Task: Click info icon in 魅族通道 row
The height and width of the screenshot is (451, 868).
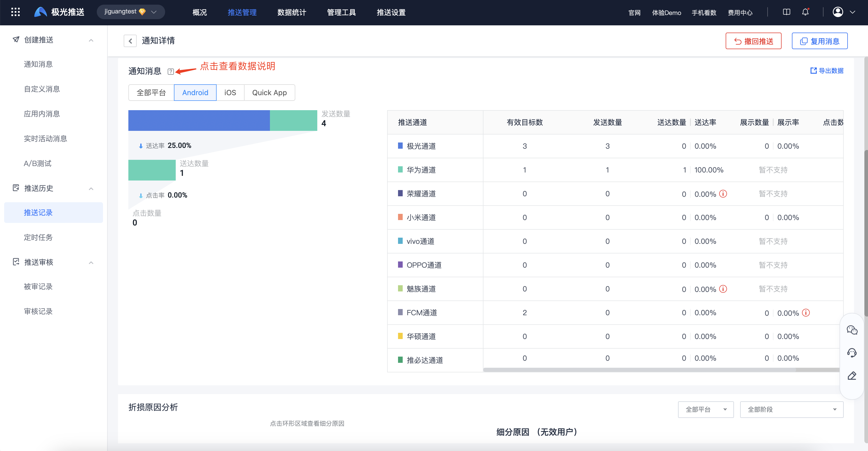Action: (723, 289)
